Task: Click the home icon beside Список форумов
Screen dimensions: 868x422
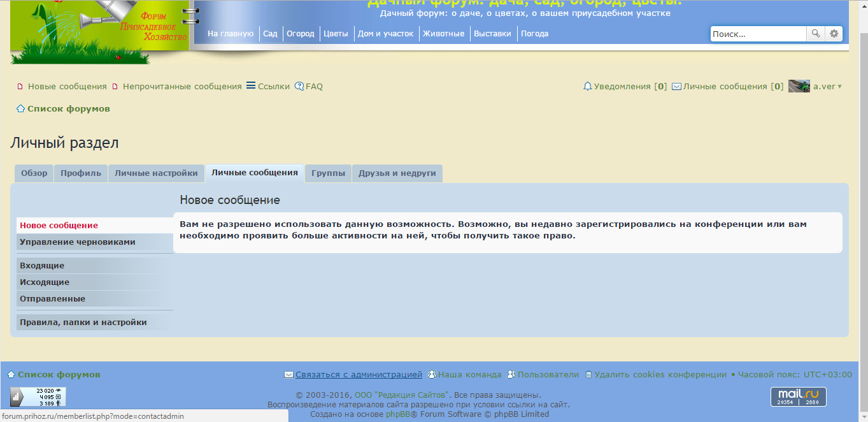Action: [20, 109]
